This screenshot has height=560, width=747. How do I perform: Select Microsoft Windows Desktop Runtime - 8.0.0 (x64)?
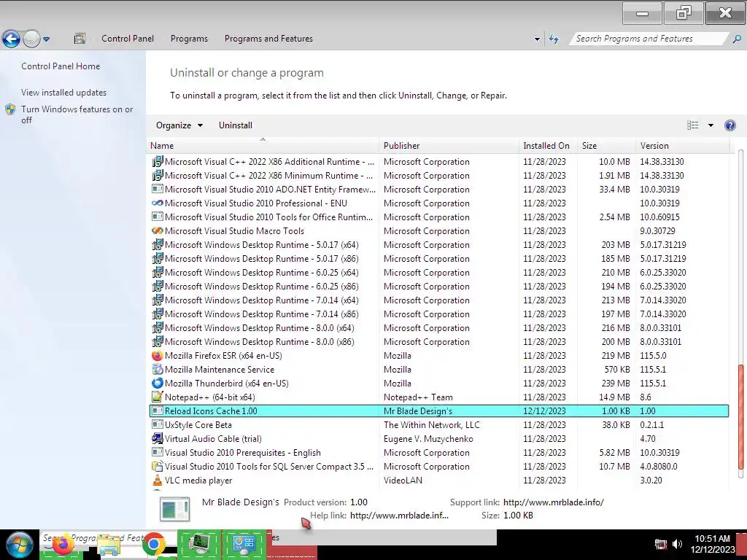coord(438,328)
